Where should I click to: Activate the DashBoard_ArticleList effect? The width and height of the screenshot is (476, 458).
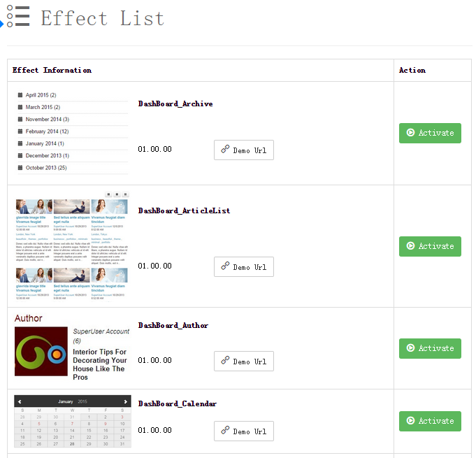coord(430,246)
